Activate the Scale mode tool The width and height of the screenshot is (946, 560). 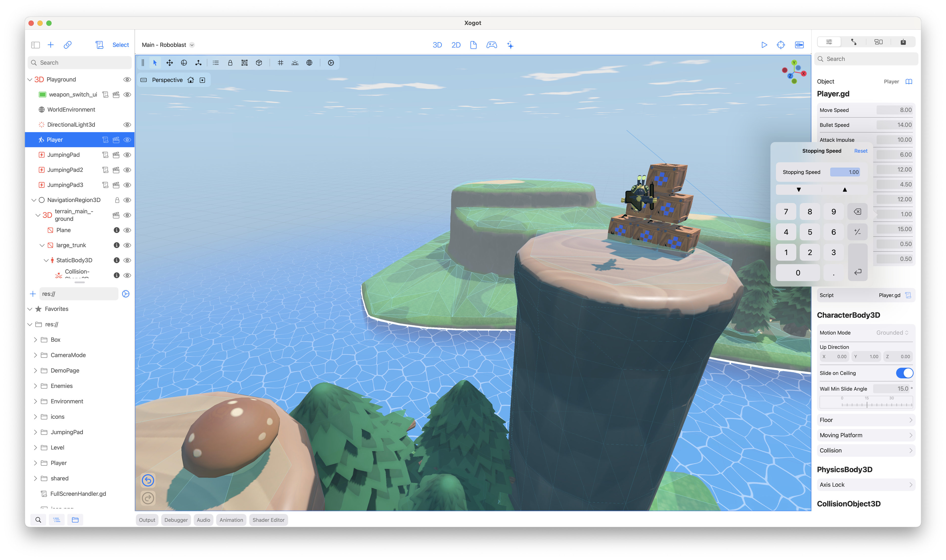pyautogui.click(x=198, y=63)
